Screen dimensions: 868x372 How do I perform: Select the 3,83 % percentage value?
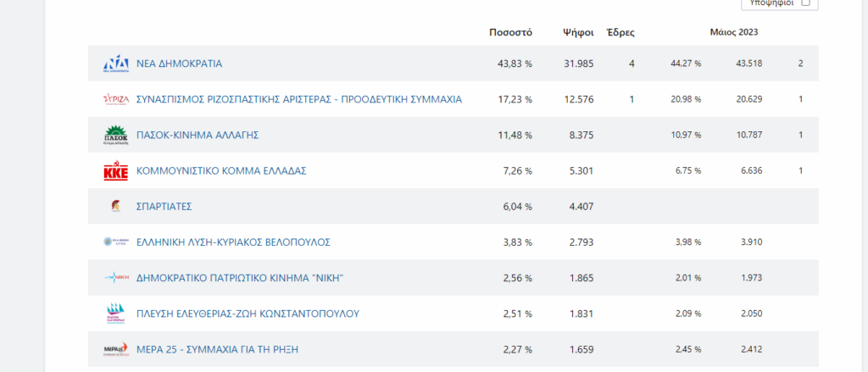pos(518,242)
